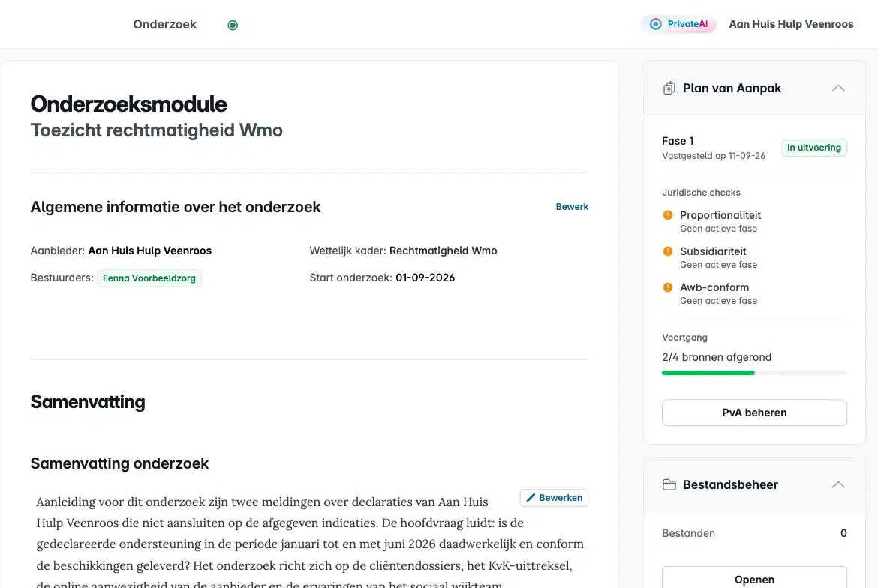878x588 pixels.
Task: Open the Onderzoek tab in header
Action: point(164,25)
